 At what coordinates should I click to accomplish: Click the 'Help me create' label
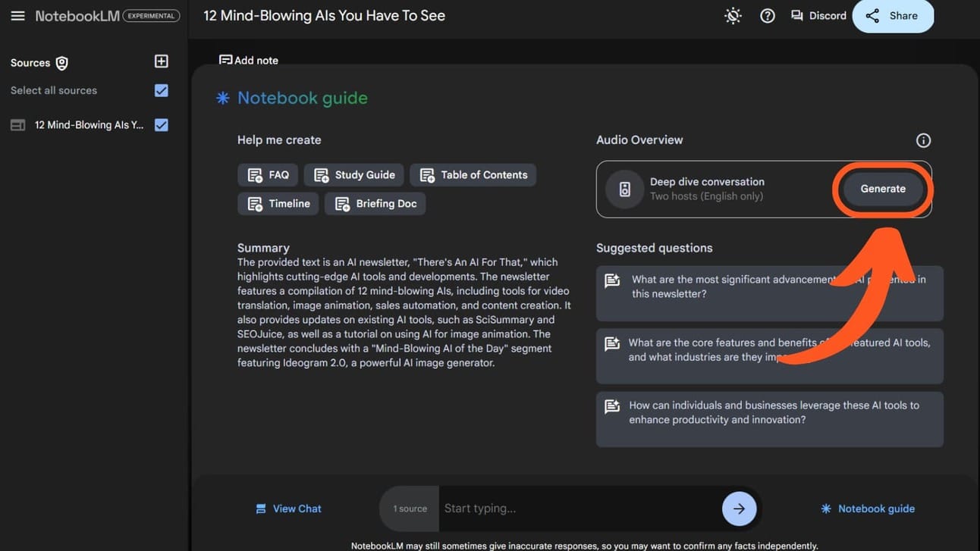279,140
